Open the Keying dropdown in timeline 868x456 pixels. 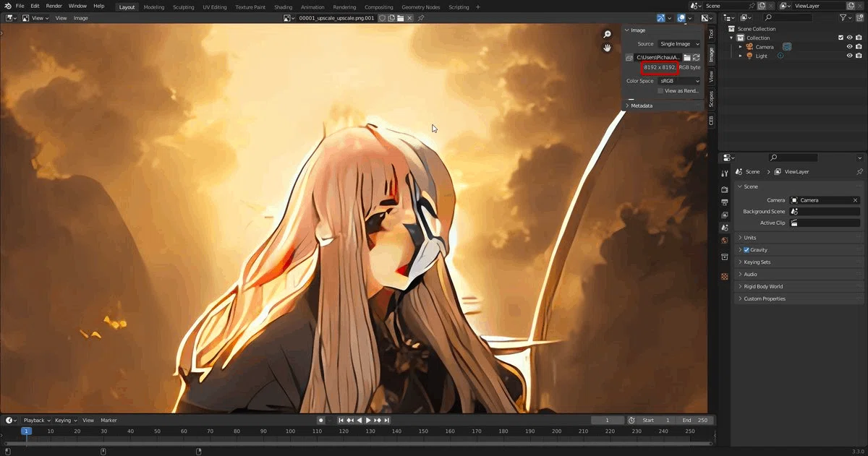point(66,421)
